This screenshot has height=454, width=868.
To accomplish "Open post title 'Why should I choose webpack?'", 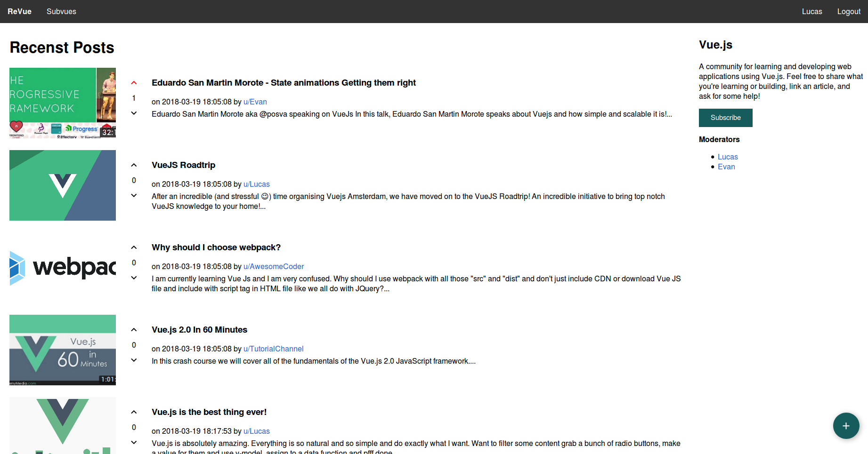I will pyautogui.click(x=216, y=247).
